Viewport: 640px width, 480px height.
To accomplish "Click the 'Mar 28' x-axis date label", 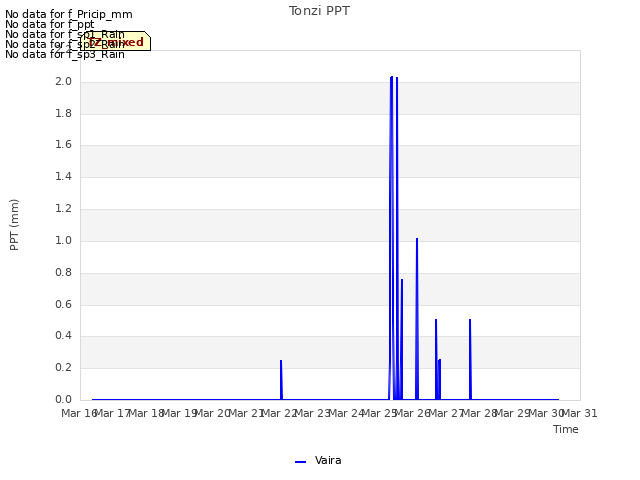I will point(480,413).
